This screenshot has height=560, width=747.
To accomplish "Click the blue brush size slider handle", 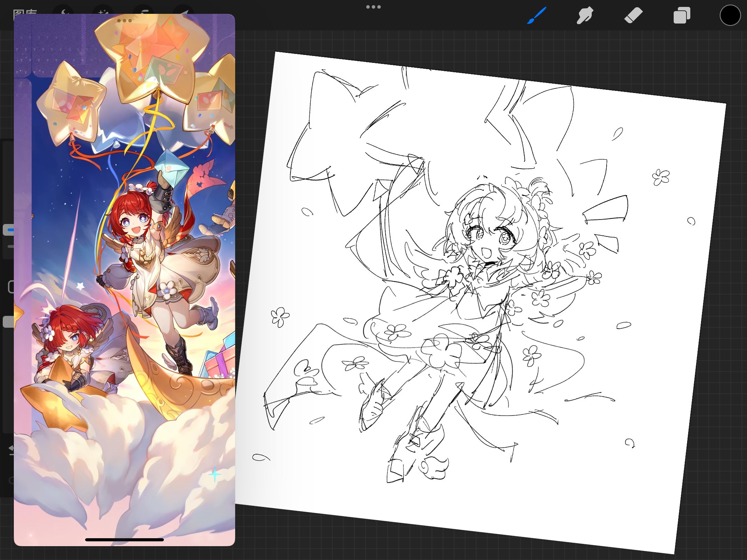I will click(8, 230).
